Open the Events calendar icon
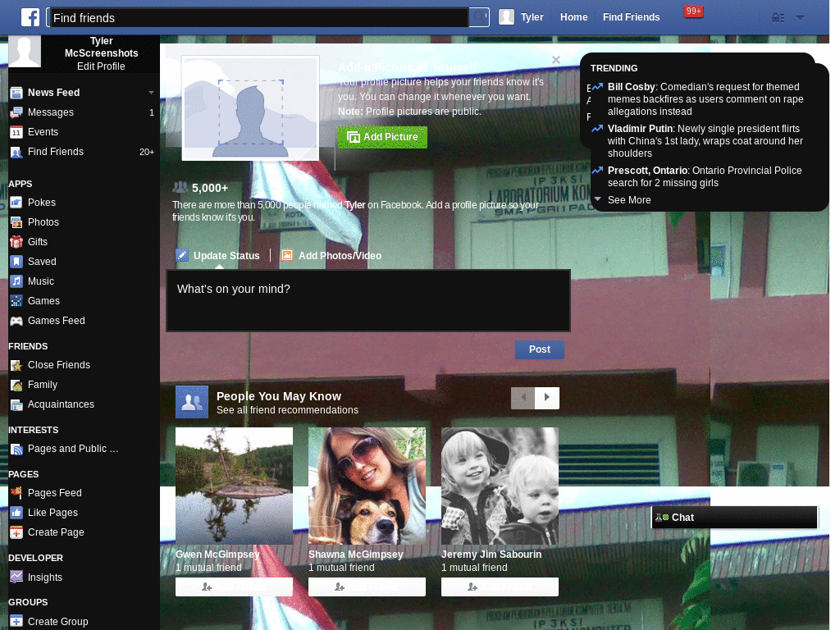Viewport: 840px width, 630px height. coord(16,132)
